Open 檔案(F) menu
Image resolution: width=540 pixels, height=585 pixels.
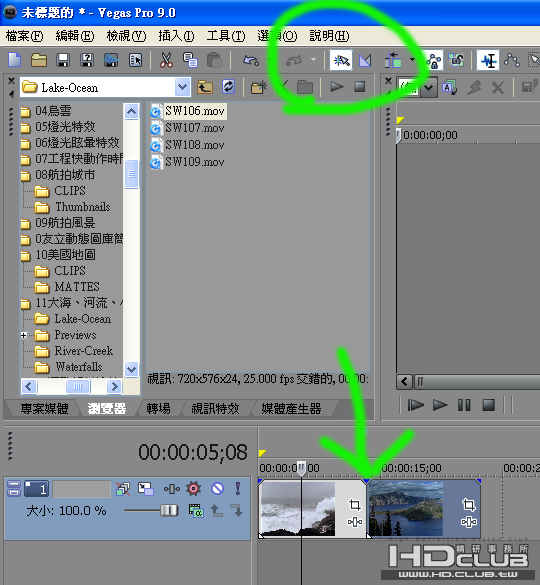coord(24,36)
